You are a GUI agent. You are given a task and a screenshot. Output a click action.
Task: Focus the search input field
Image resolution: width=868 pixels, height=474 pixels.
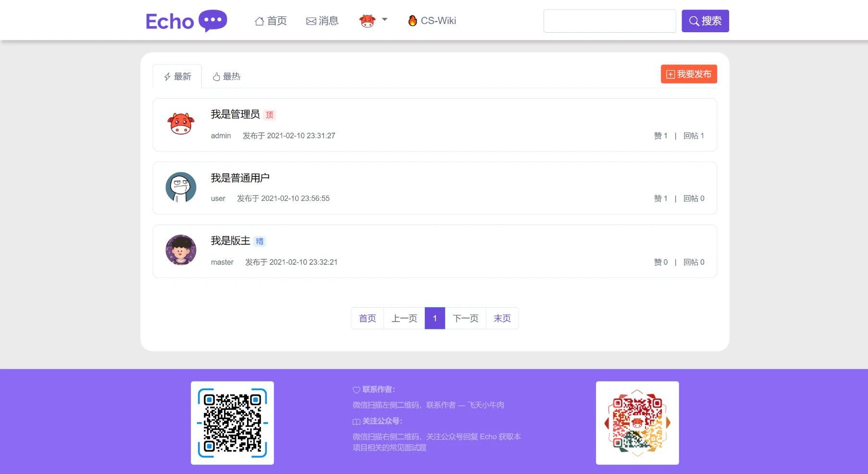click(x=609, y=21)
